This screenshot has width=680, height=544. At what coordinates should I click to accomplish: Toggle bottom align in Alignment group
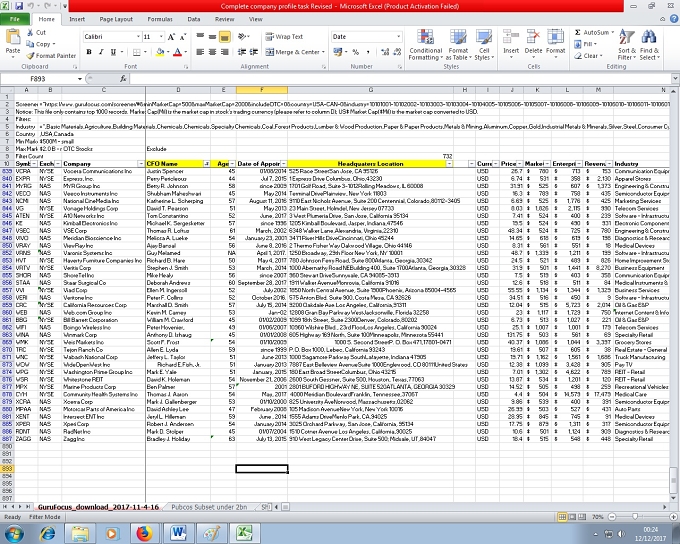coord(225,37)
